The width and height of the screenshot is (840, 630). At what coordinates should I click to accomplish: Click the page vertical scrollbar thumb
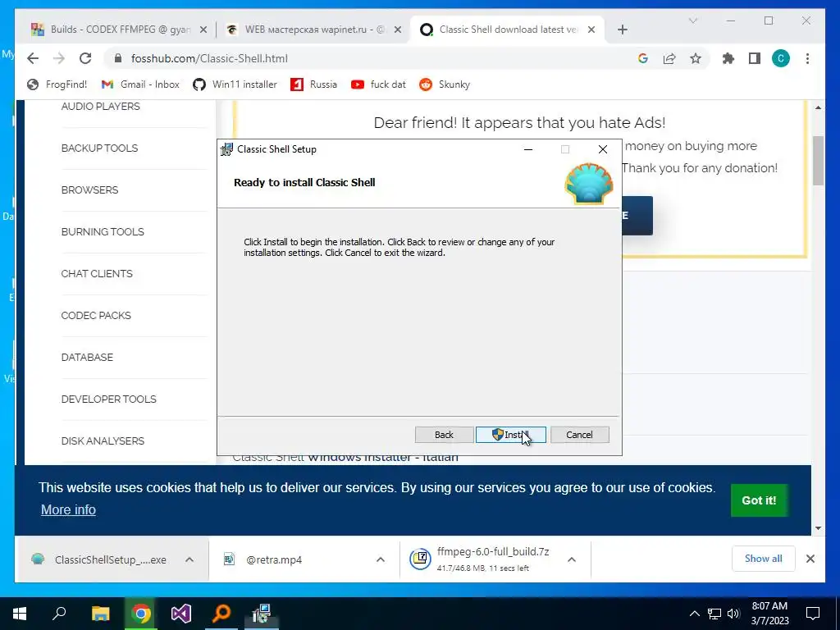tap(818, 160)
